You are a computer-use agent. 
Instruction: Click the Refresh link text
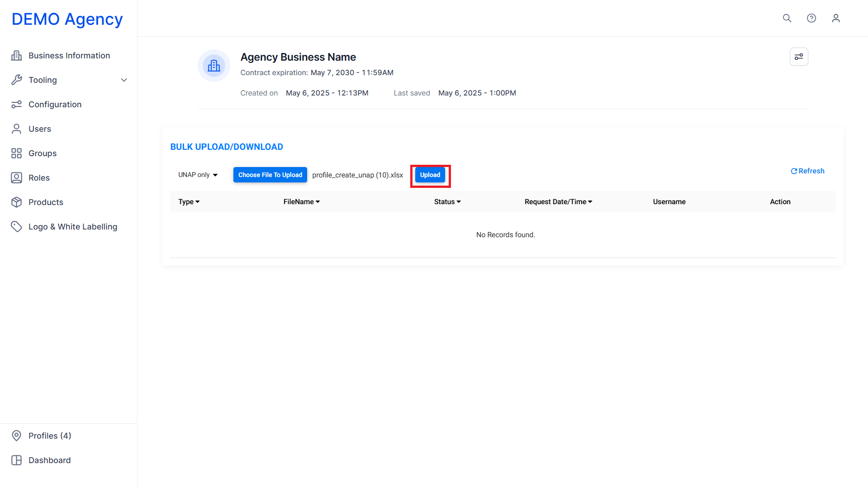tap(811, 171)
